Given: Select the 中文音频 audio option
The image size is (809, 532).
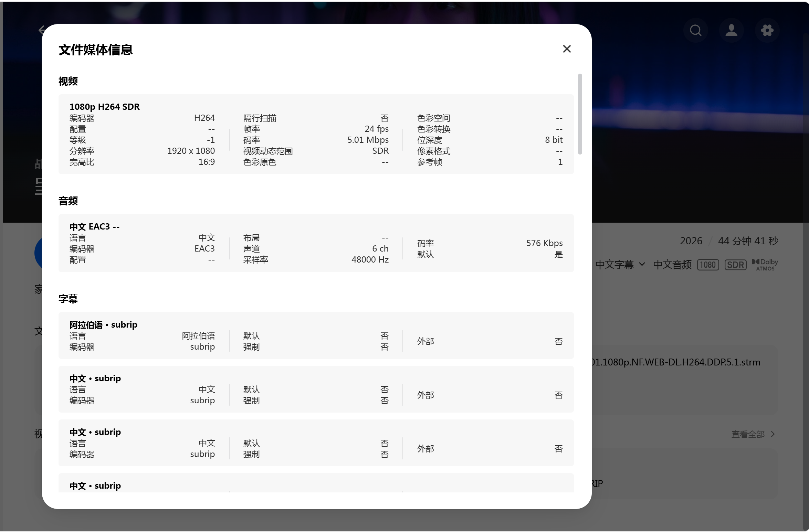Looking at the screenshot, I should (672, 265).
